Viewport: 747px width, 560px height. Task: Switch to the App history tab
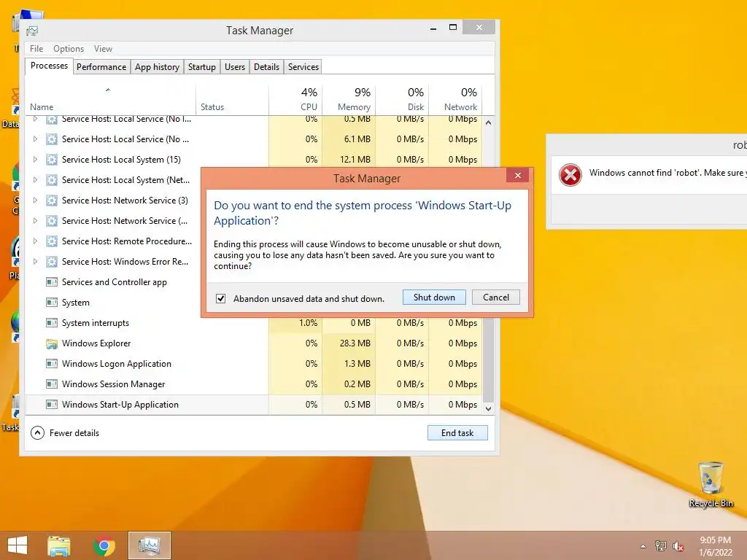(x=158, y=66)
